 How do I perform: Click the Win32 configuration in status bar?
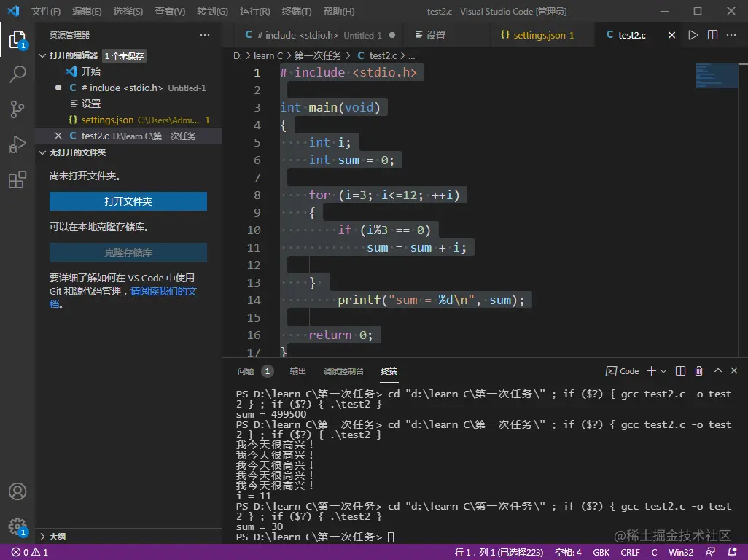coord(681,553)
